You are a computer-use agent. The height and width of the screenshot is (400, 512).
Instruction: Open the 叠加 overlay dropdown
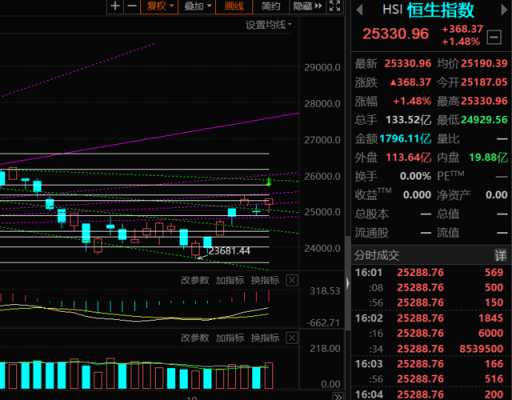[197, 6]
